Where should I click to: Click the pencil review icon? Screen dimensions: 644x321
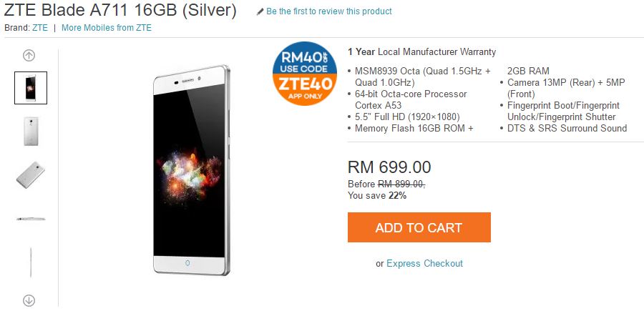click(x=260, y=12)
